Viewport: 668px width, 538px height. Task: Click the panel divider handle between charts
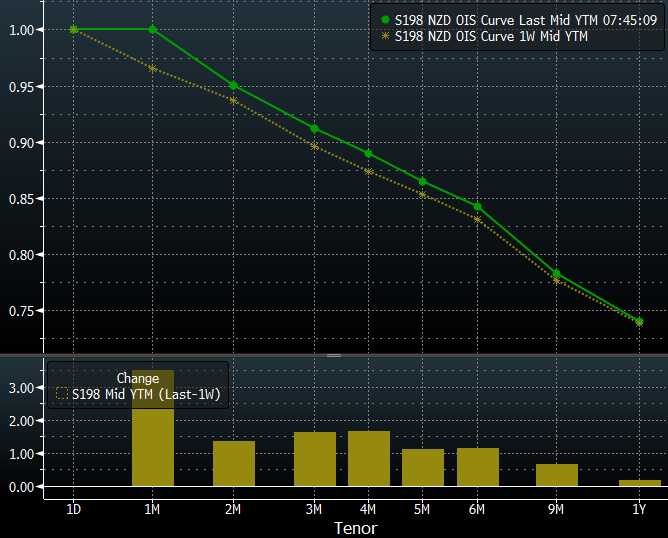tap(334, 355)
